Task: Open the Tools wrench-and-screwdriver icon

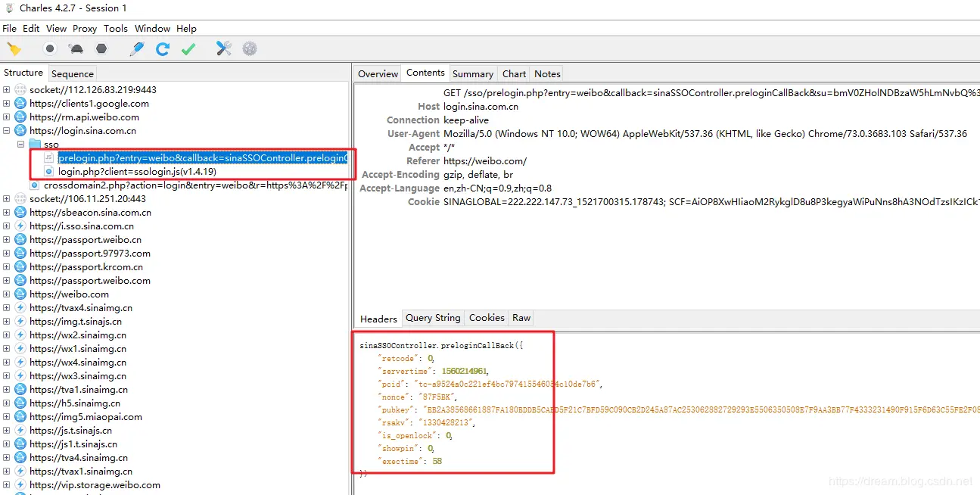Action: tap(224, 49)
